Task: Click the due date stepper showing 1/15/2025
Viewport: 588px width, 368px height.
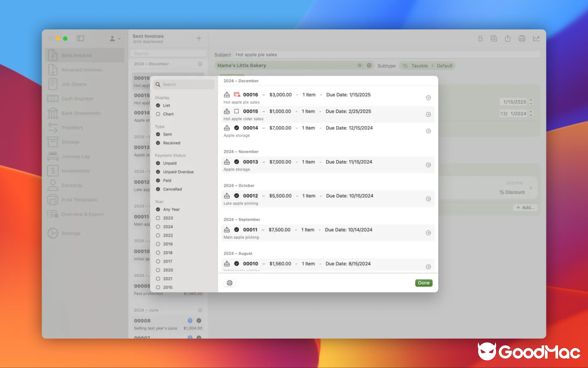Action: click(x=530, y=101)
